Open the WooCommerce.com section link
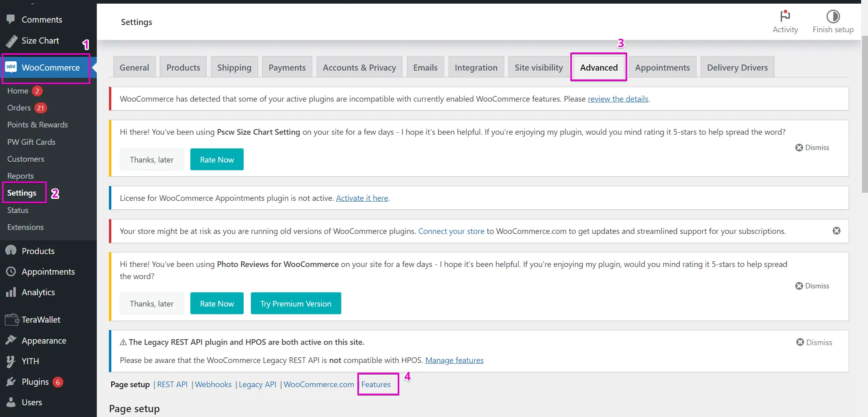 [x=319, y=384]
